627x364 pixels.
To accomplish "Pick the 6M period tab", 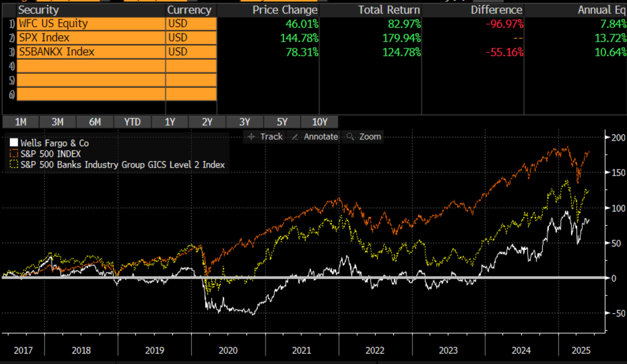I will pos(95,122).
